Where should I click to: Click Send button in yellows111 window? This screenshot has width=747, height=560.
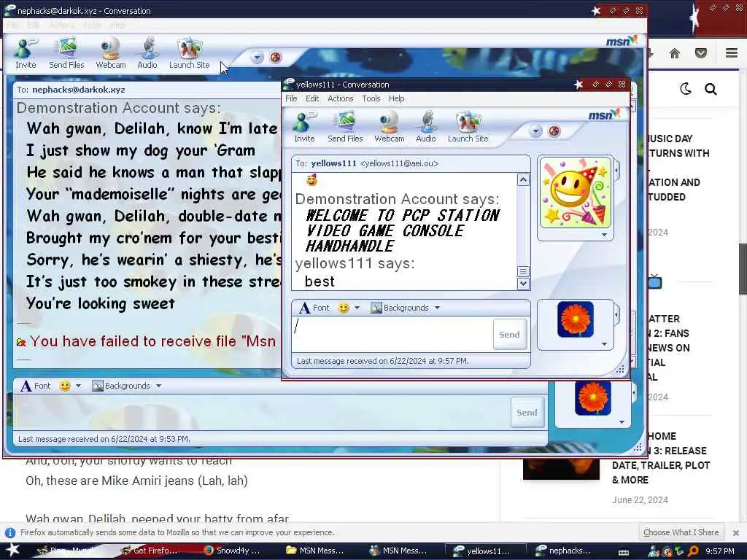[x=509, y=334]
